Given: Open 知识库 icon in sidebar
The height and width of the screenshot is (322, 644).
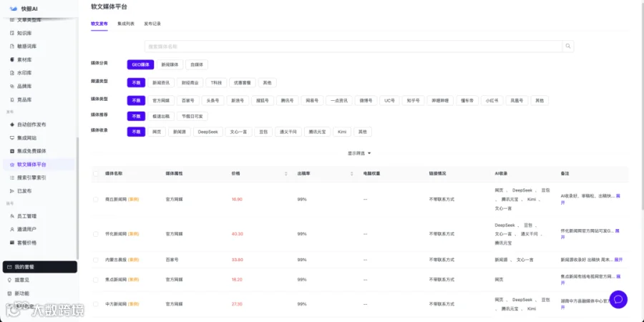Looking at the screenshot, I should pyautogui.click(x=12, y=33).
